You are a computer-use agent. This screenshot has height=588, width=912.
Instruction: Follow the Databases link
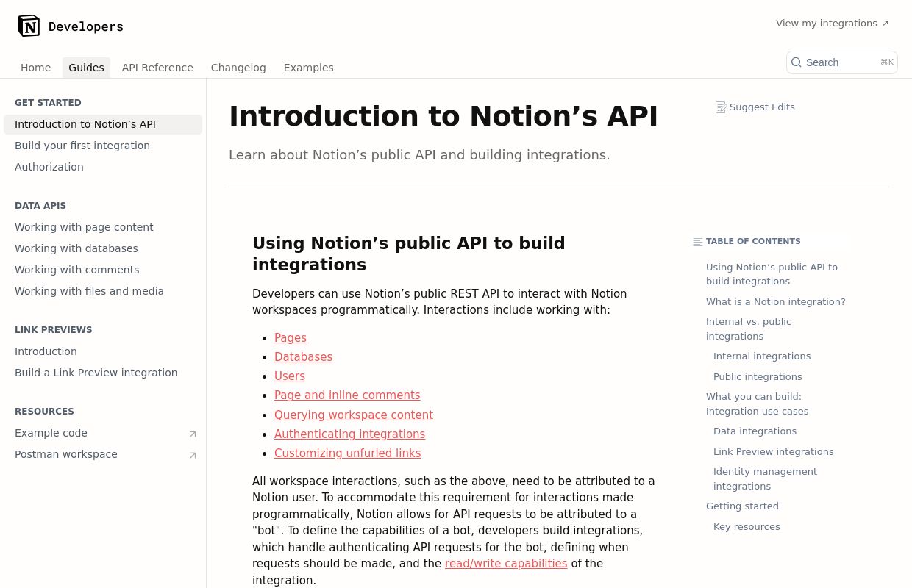[303, 357]
